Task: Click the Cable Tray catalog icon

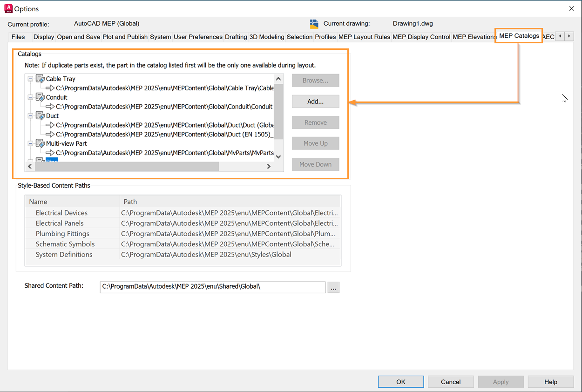Action: tap(40, 79)
